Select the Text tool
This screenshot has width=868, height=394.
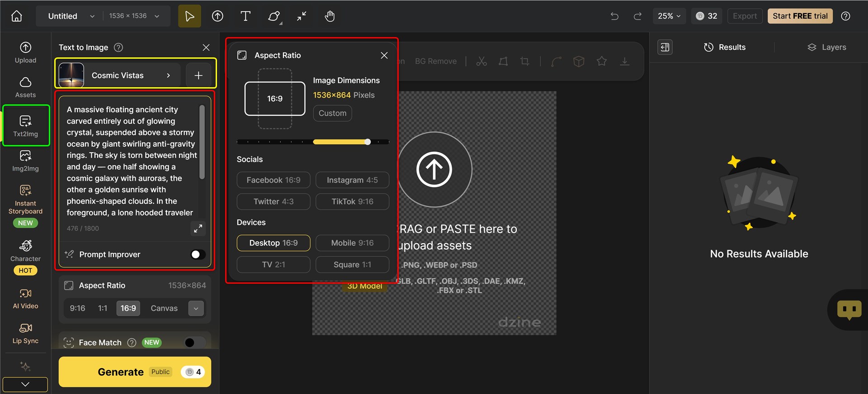click(245, 16)
